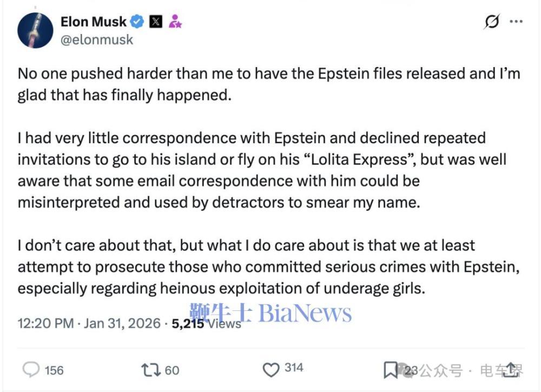Toggle the bookmark icon on this post

[390, 370]
